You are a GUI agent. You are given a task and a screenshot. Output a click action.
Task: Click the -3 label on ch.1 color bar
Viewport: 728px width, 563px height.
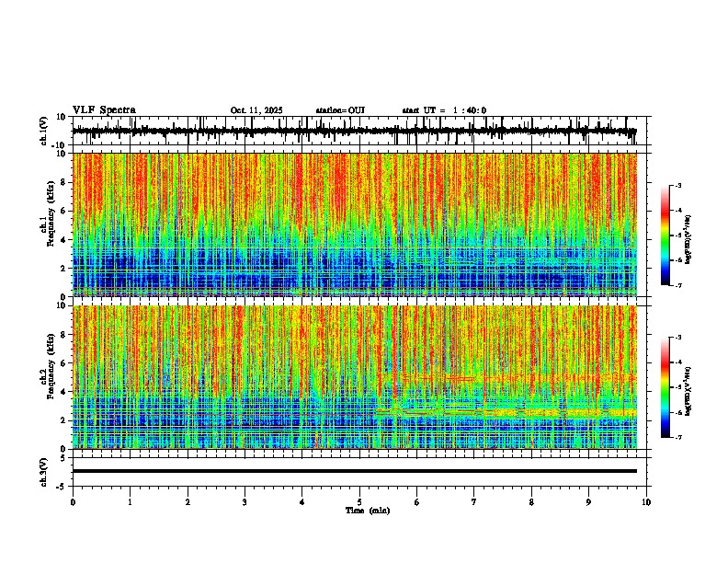[x=678, y=185]
